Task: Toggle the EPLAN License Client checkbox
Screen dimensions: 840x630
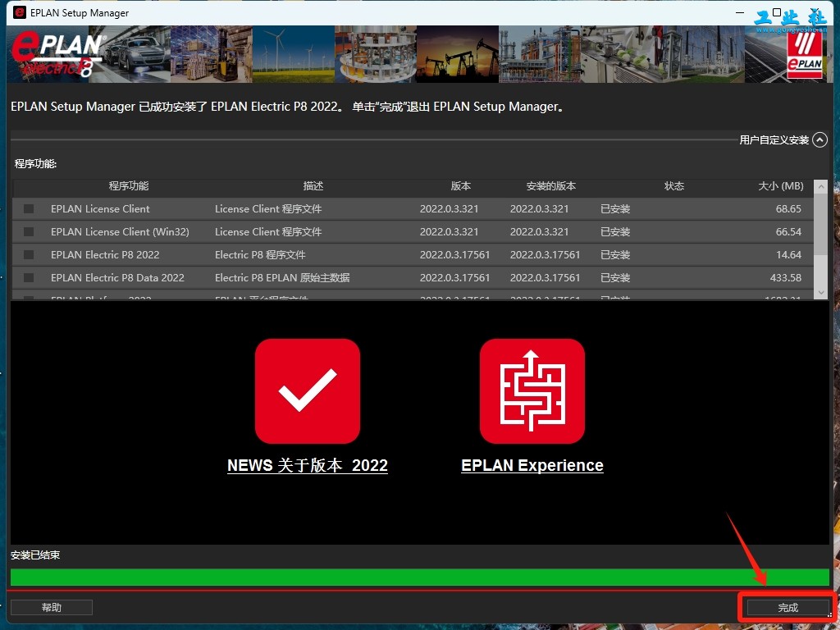Action: [29, 209]
